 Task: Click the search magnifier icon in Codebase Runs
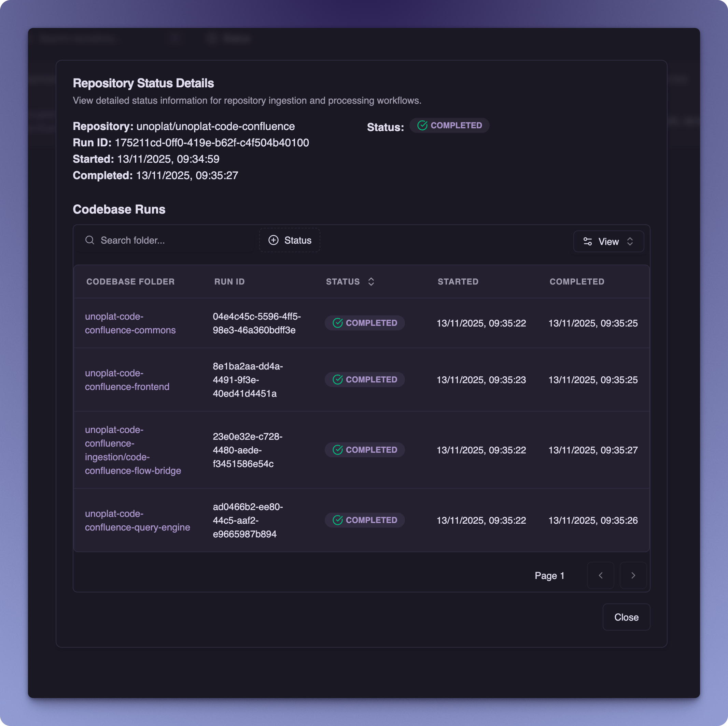click(90, 240)
